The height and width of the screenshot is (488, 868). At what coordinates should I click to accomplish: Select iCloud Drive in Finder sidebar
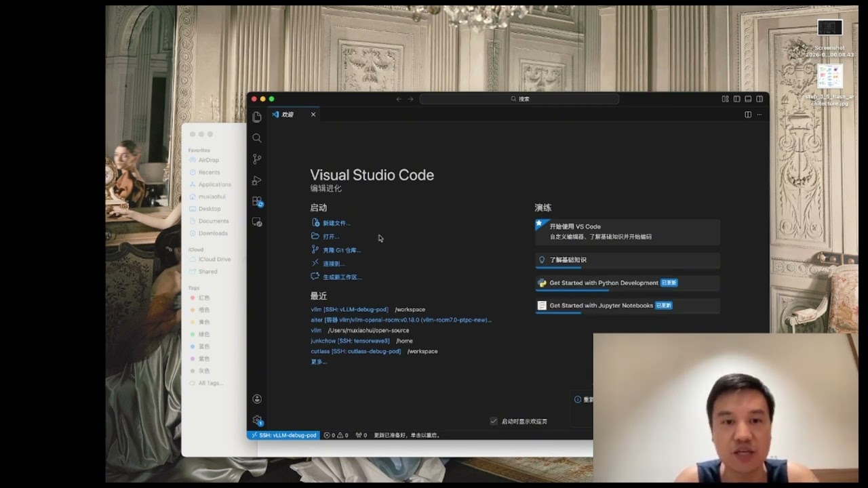point(214,260)
